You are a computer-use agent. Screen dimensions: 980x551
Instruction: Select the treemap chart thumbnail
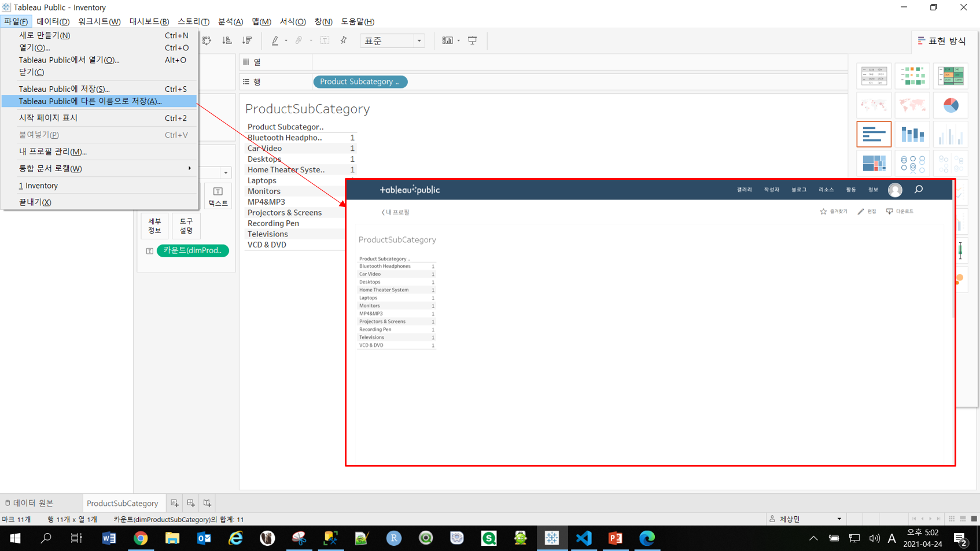874,163
